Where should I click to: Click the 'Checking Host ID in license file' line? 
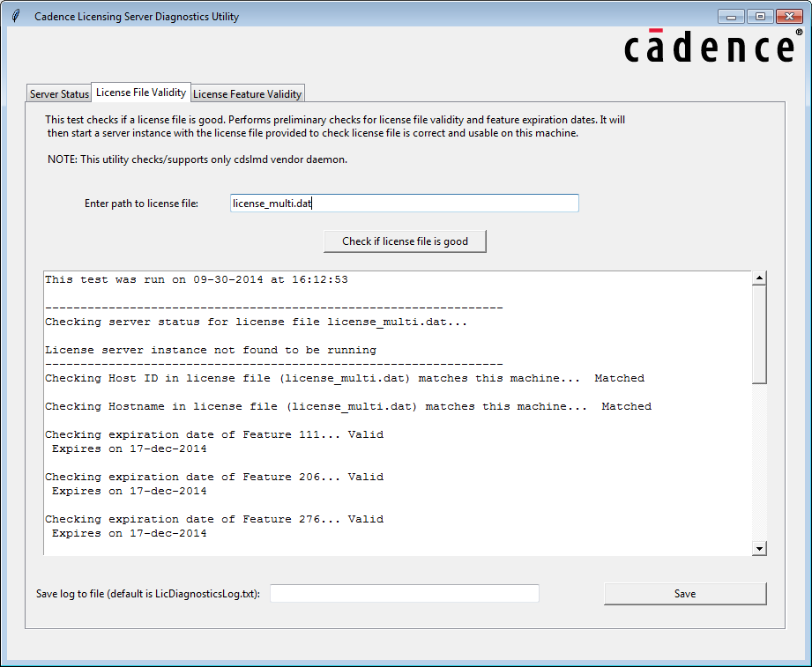(x=345, y=378)
